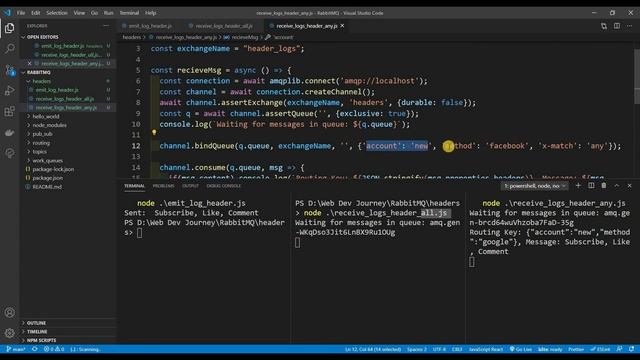The image size is (640, 360).
Task: Maximize the terminal panel size
Action: tap(617, 186)
